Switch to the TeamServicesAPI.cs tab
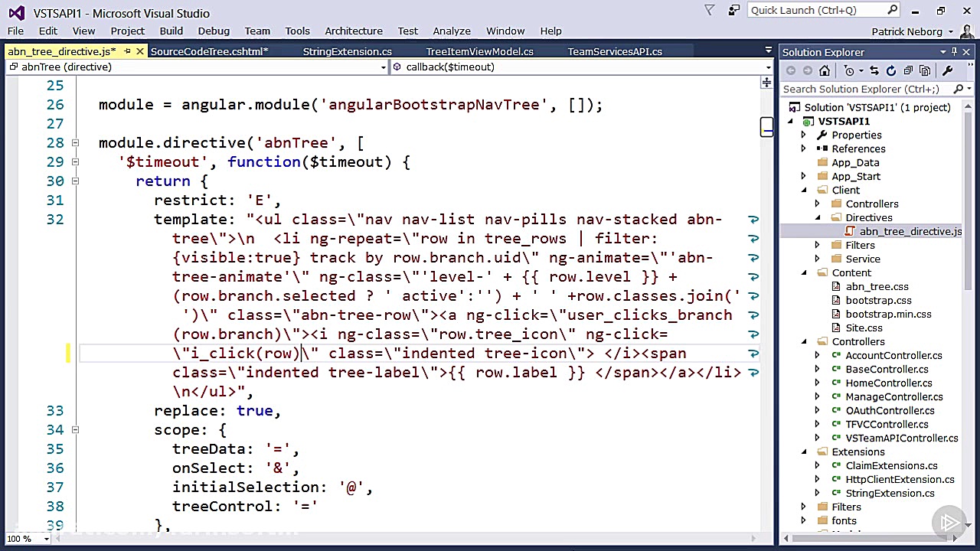This screenshot has height=551, width=980. [x=615, y=51]
